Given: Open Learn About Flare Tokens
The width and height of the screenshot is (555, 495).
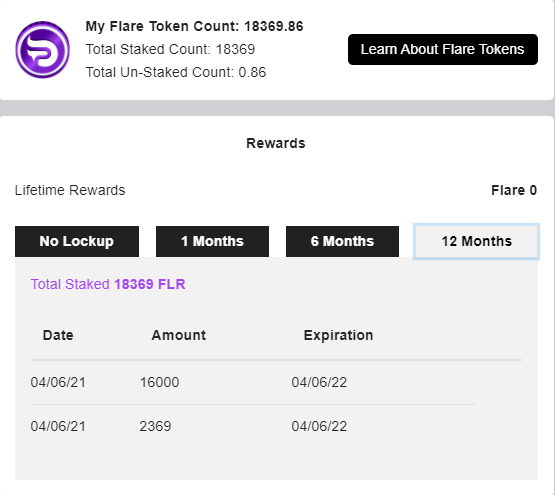Looking at the screenshot, I should (443, 50).
